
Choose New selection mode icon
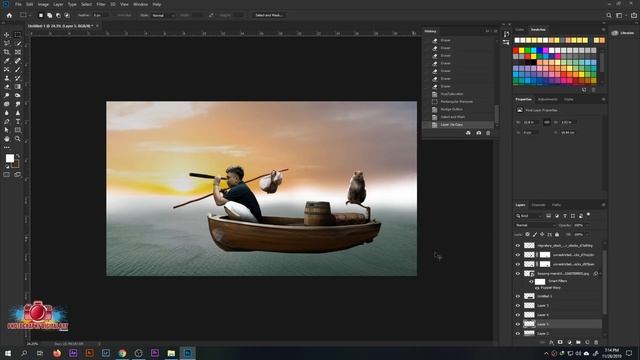(x=41, y=15)
